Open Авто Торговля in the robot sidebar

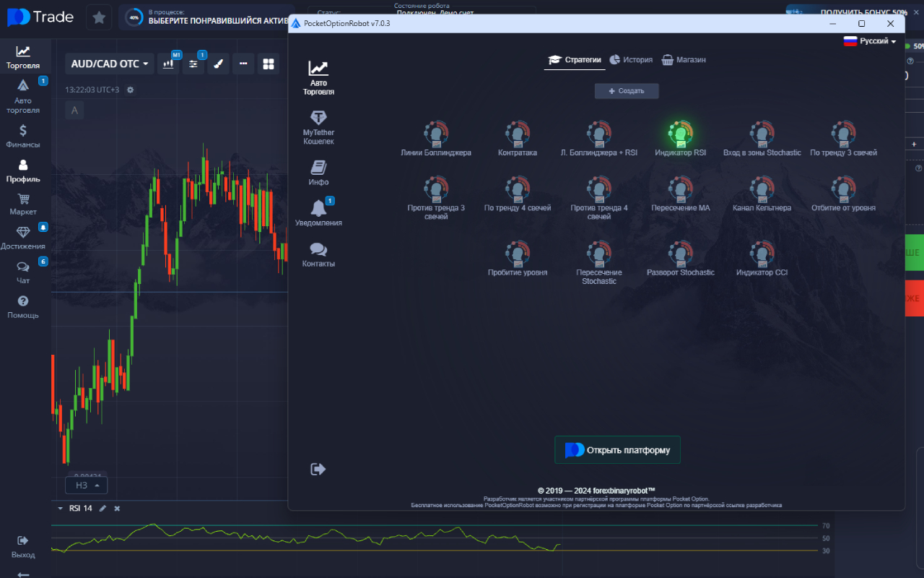(x=318, y=77)
